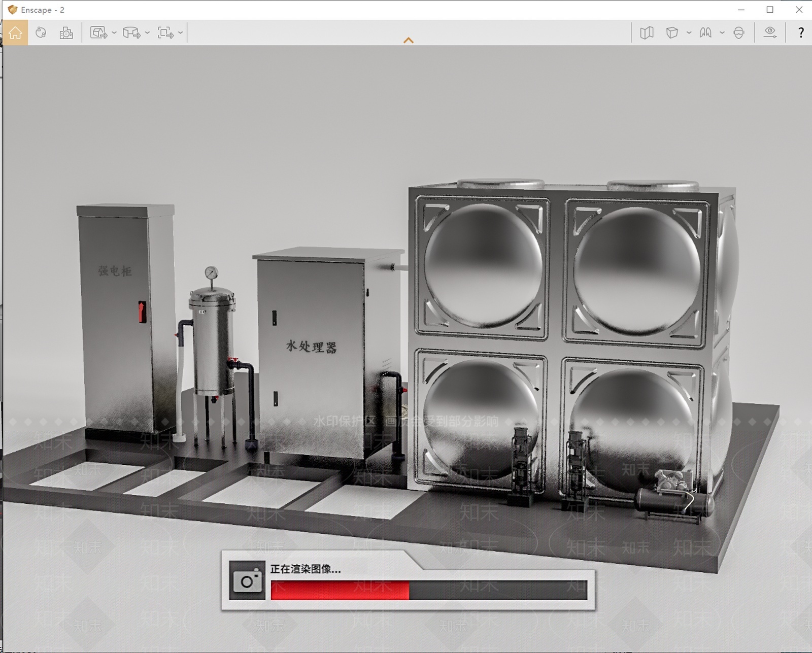Image resolution: width=812 pixels, height=653 pixels.
Task: Expand the batch render dropdown arrow
Action: click(x=181, y=33)
